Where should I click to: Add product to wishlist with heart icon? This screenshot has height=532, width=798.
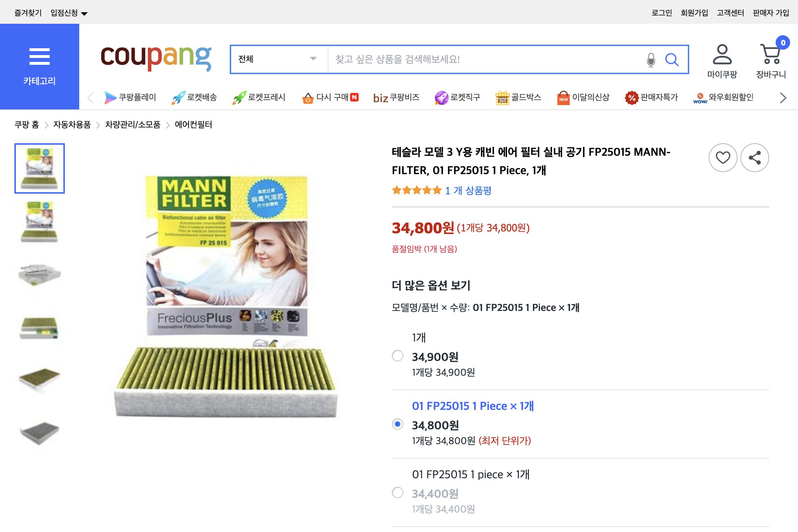pos(723,157)
